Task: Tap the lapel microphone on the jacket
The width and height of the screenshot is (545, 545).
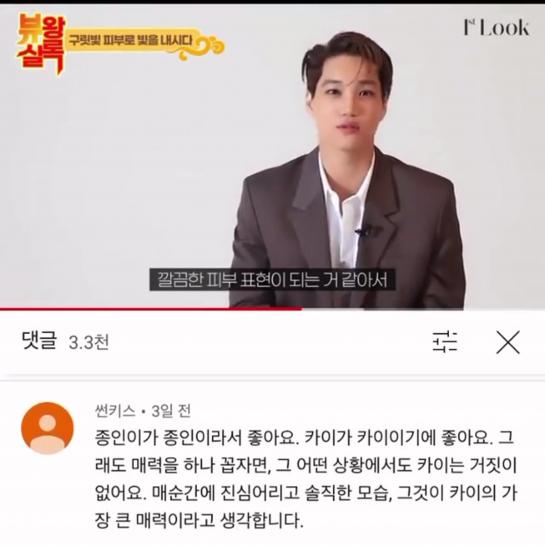Action: (363, 231)
